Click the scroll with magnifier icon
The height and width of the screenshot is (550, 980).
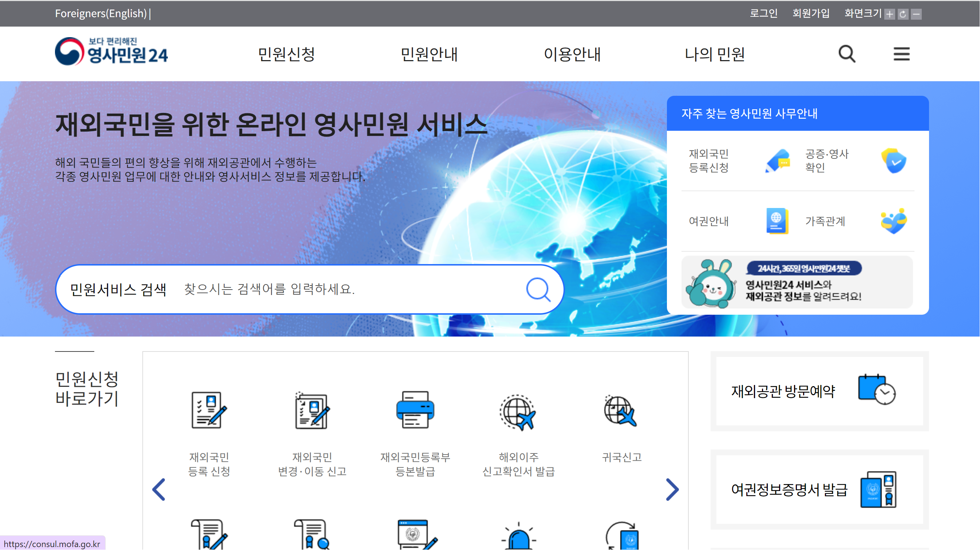coord(312,534)
